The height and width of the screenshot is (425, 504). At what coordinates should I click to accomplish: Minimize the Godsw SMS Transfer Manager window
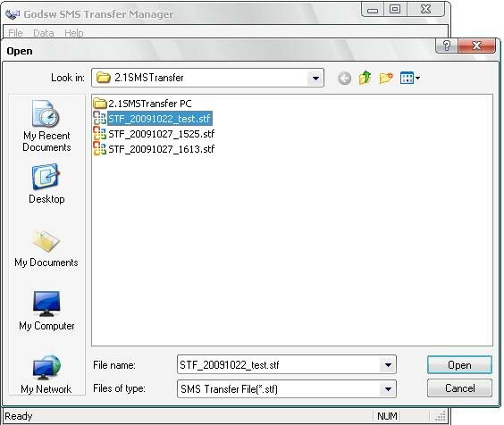pyautogui.click(x=373, y=10)
